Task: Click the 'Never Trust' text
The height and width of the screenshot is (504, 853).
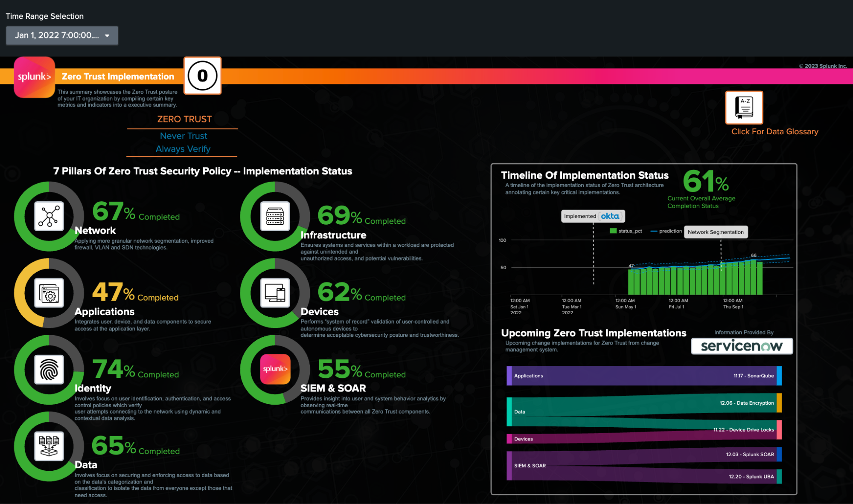Action: (x=183, y=136)
